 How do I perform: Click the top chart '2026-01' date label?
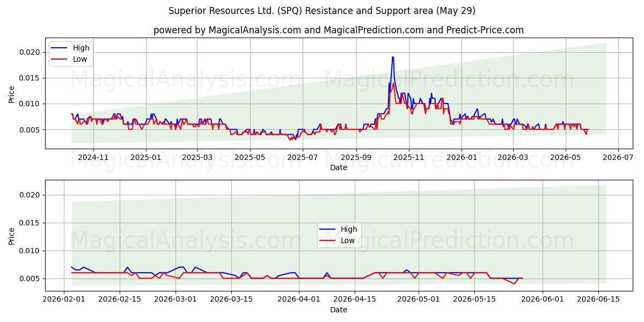click(x=461, y=158)
